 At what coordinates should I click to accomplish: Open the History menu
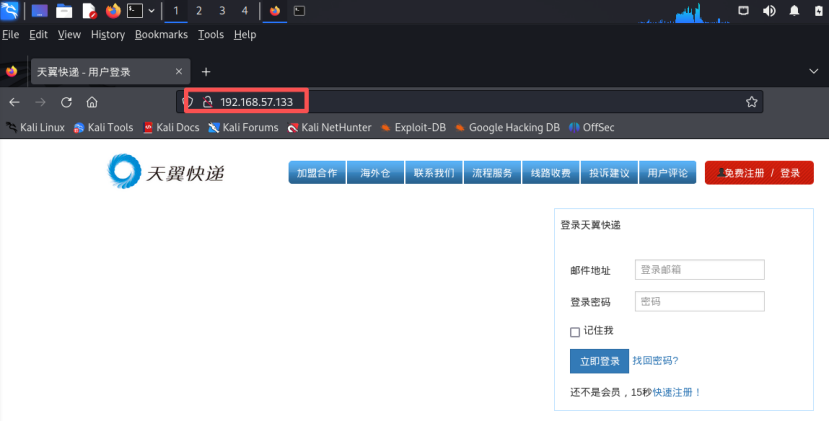(108, 35)
